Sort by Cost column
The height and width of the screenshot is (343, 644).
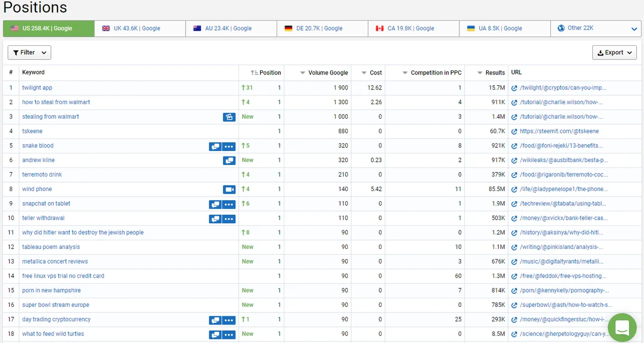372,73
